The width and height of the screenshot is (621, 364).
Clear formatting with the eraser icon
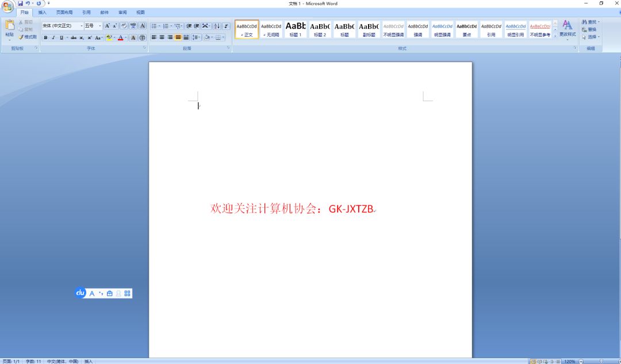(x=124, y=26)
